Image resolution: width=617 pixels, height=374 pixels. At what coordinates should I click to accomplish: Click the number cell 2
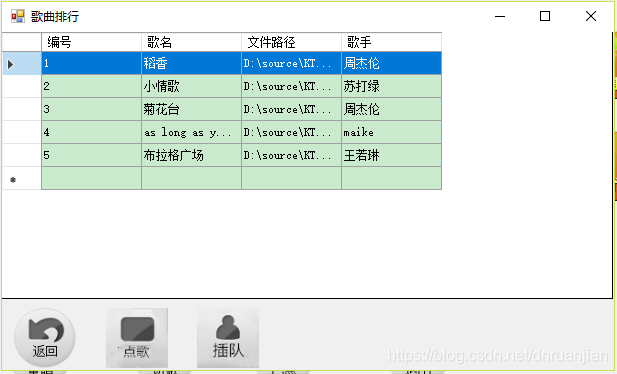click(91, 86)
